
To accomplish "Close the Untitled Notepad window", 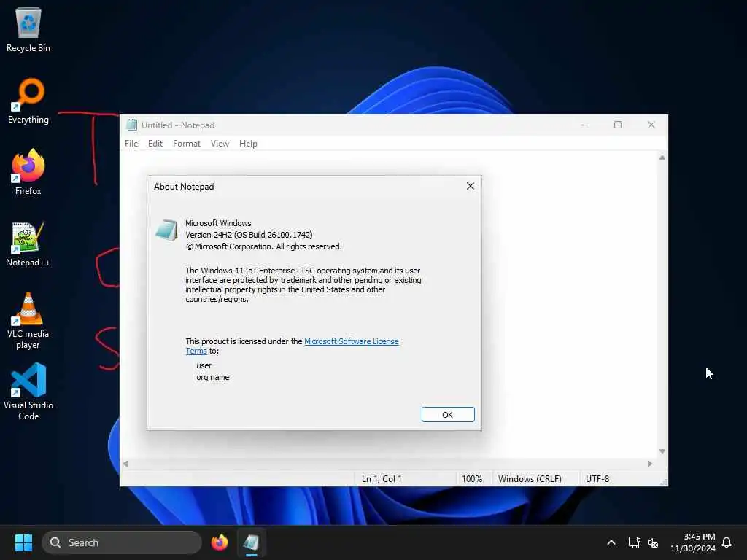I will pyautogui.click(x=651, y=125).
